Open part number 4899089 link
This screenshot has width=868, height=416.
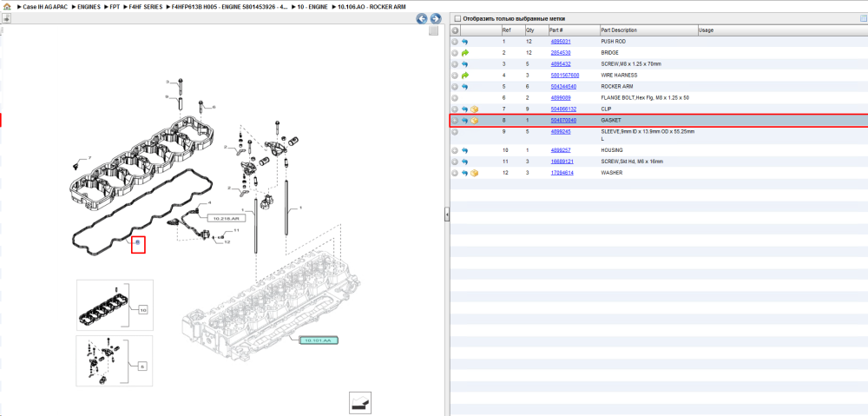click(560, 97)
